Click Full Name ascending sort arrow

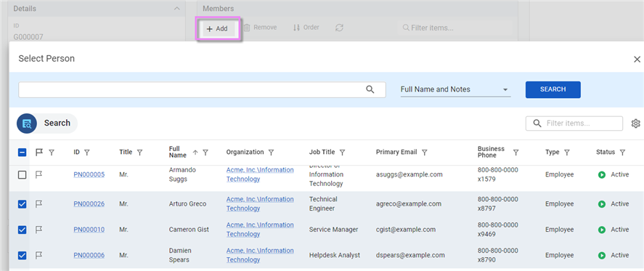[195, 153]
